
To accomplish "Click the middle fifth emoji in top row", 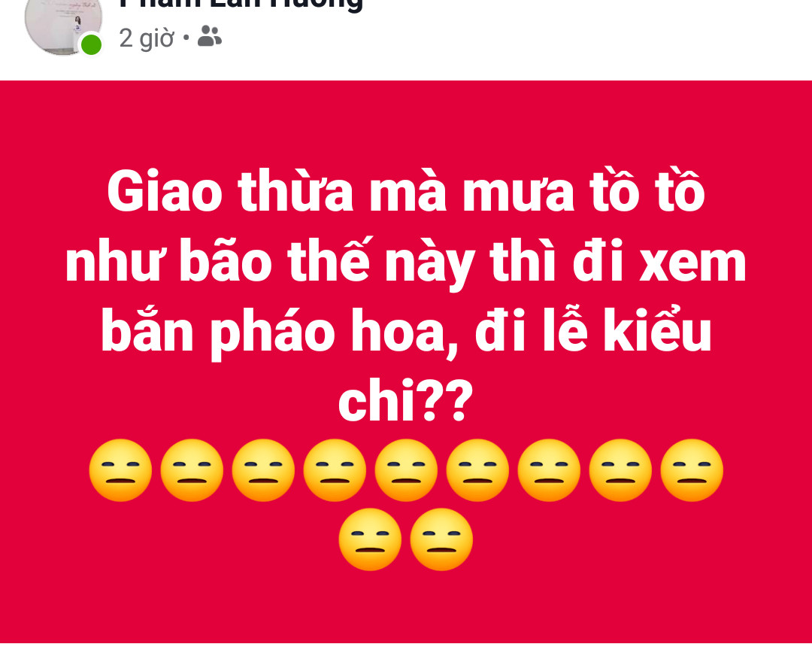I will [x=406, y=470].
